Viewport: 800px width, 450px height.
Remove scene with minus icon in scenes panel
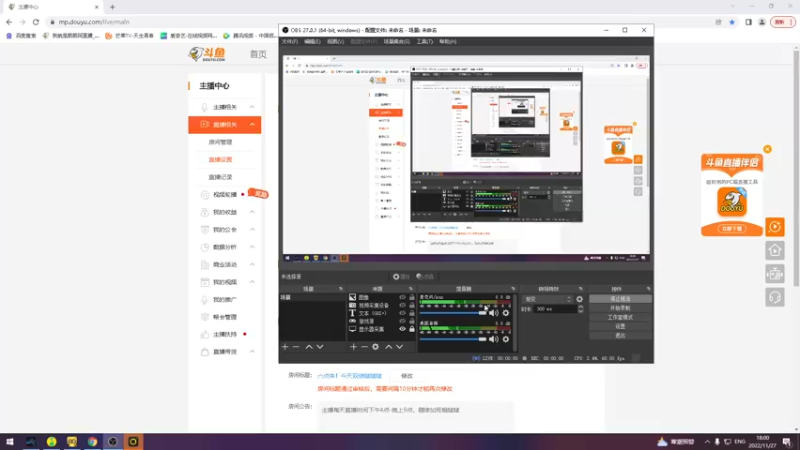coord(296,347)
